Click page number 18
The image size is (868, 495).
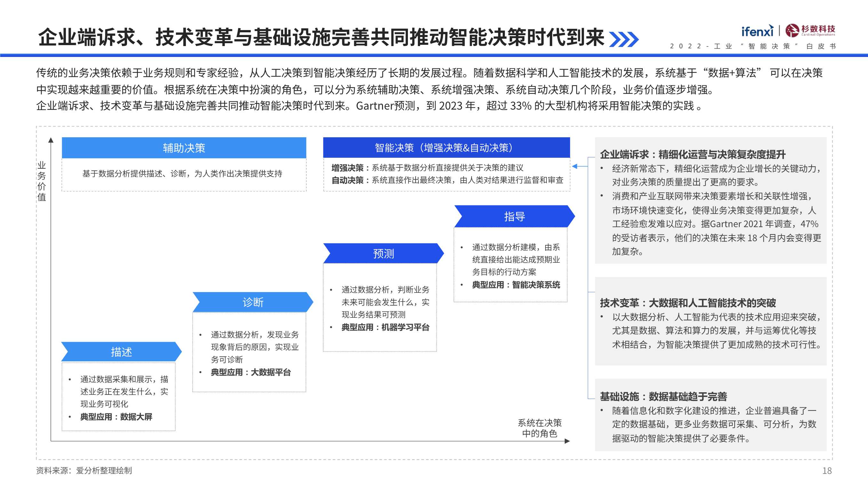tap(827, 470)
